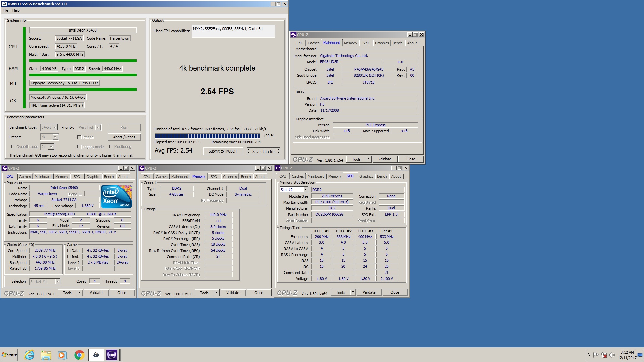Image resolution: width=644 pixels, height=362 pixels.
Task: Open Memory Slot #2 selection dropdown
Action: point(305,190)
